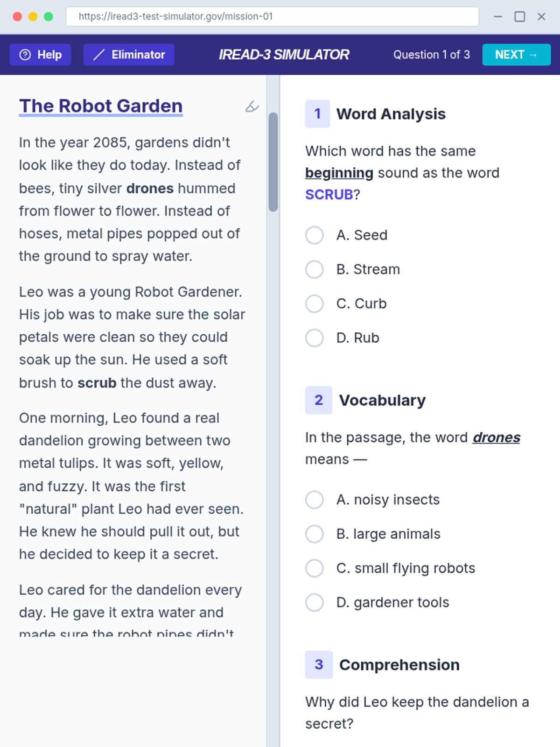
Task: Select answer A. Seed
Action: [x=315, y=235]
